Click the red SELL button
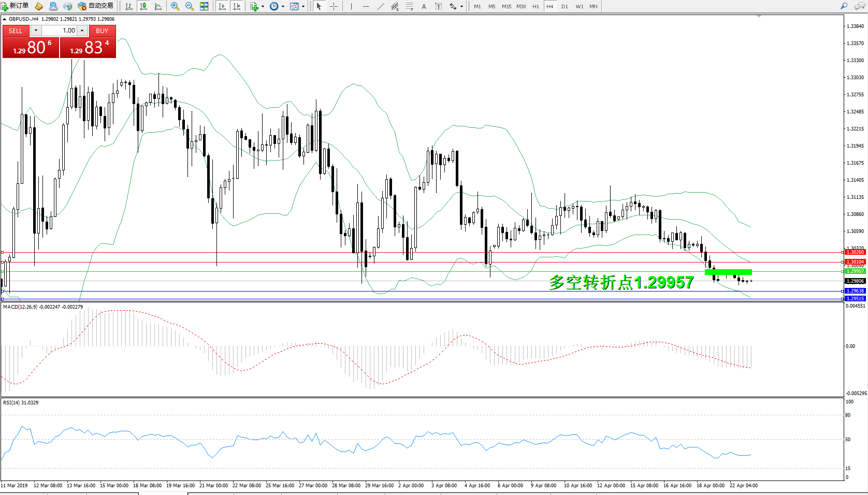The image size is (868, 495). (x=16, y=31)
